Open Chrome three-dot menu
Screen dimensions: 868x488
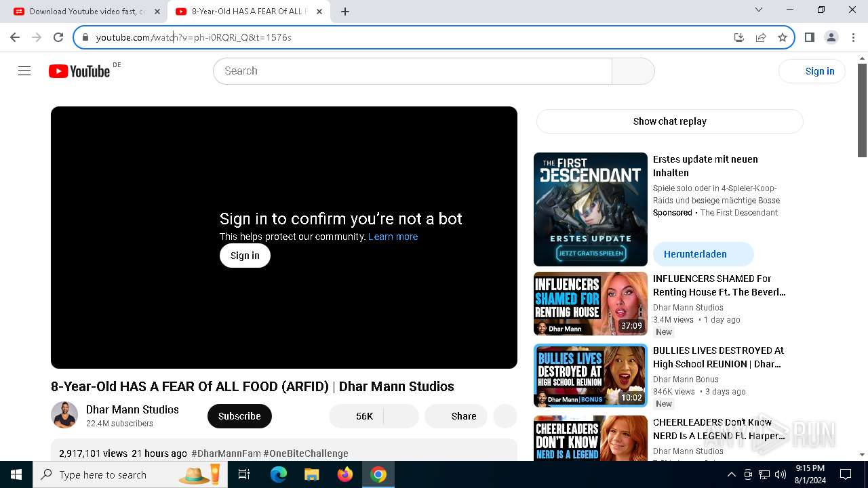(x=853, y=37)
